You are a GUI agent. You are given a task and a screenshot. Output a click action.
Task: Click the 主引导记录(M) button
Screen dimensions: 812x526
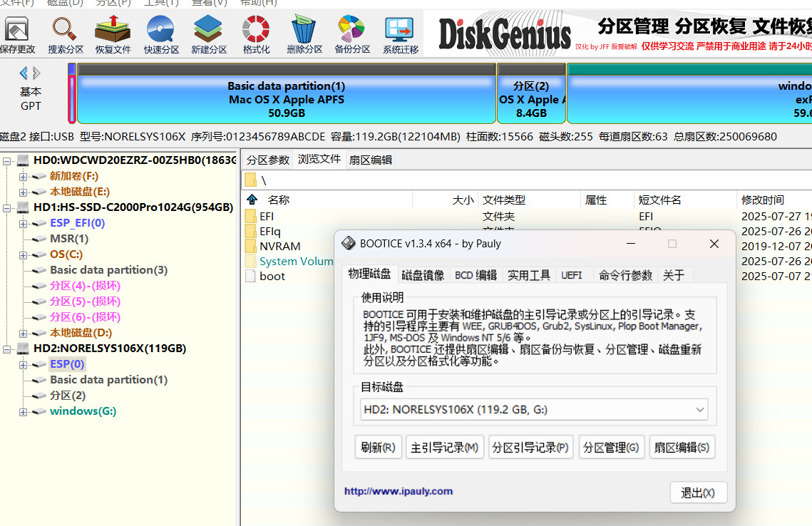444,448
